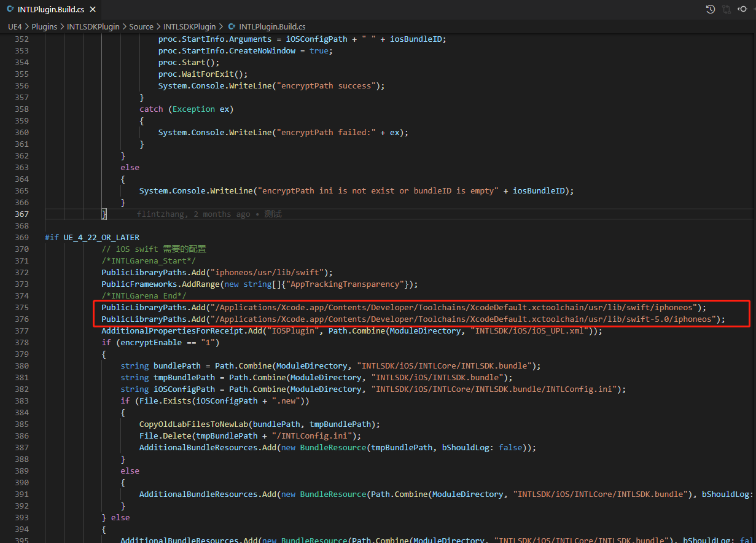Click the C# language icon on the file tab
This screenshot has width=756, height=543.
(x=10, y=9)
